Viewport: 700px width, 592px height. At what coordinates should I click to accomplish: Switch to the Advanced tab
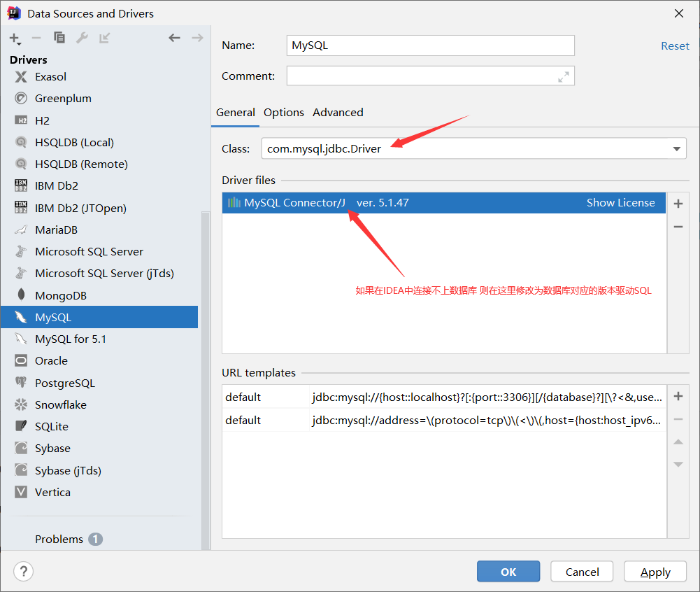(338, 113)
